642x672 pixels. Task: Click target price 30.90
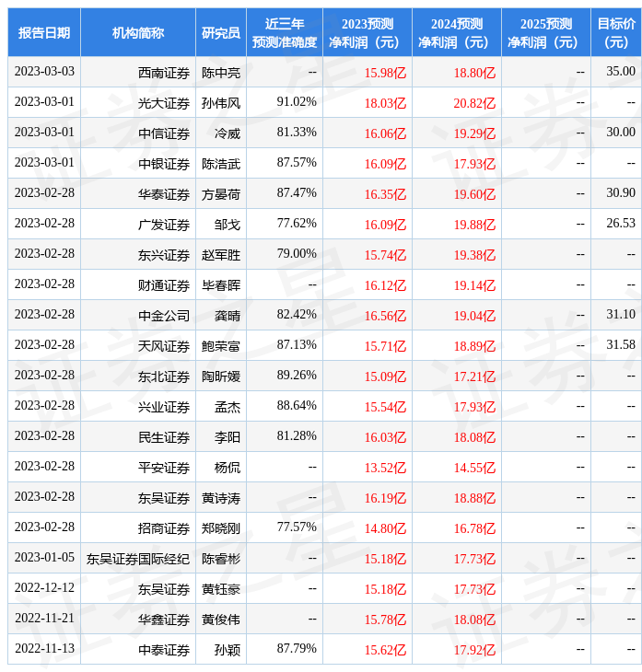(x=621, y=193)
